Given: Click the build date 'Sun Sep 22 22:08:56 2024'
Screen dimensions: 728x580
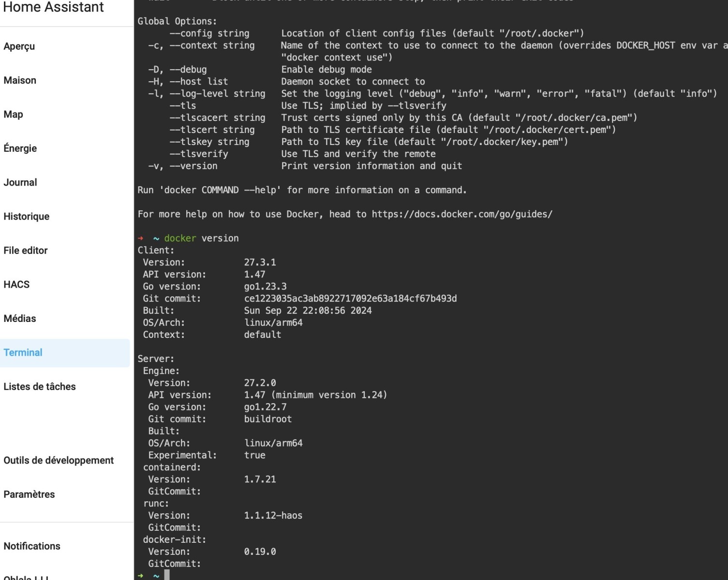Looking at the screenshot, I should click(308, 311).
